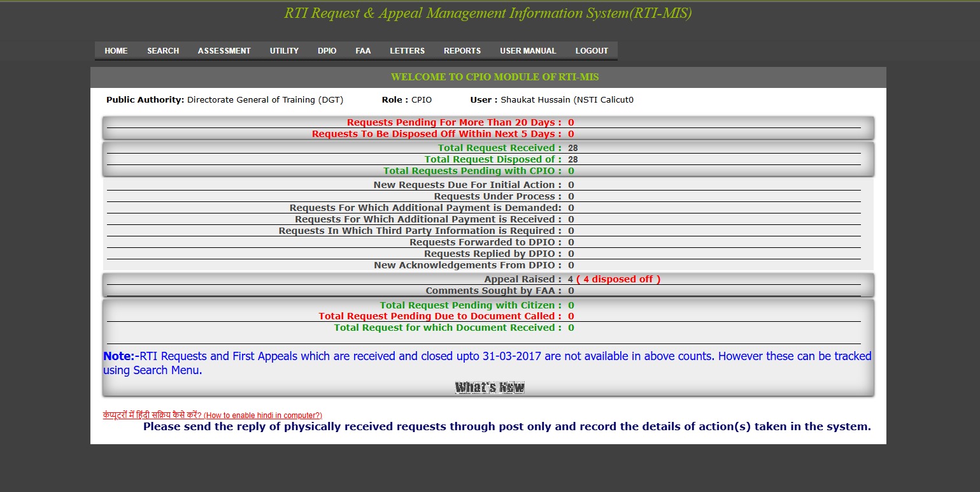Click the Appeal Raised count 4
This screenshot has height=492, width=980.
click(571, 279)
